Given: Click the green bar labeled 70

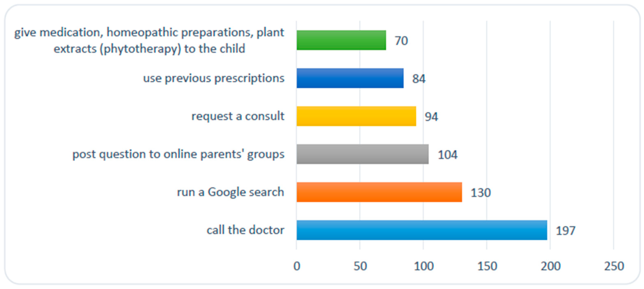Looking at the screenshot, I should pos(341,40).
